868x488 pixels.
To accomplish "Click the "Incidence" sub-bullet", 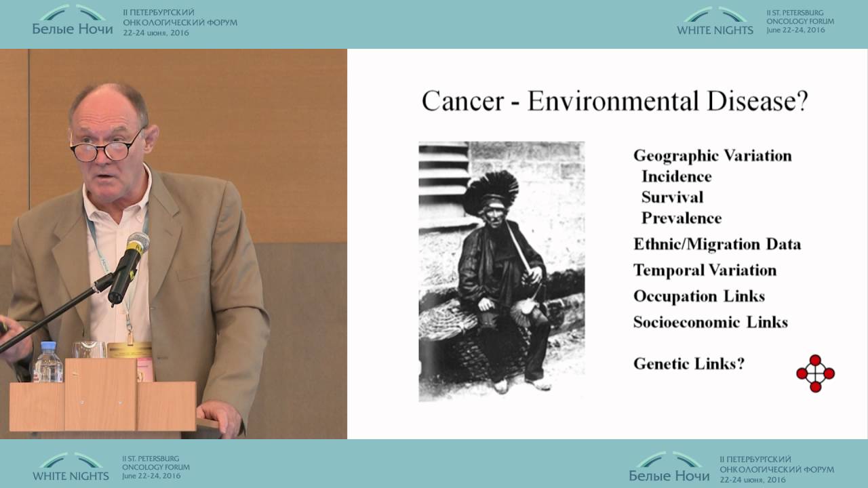I will [x=676, y=176].
